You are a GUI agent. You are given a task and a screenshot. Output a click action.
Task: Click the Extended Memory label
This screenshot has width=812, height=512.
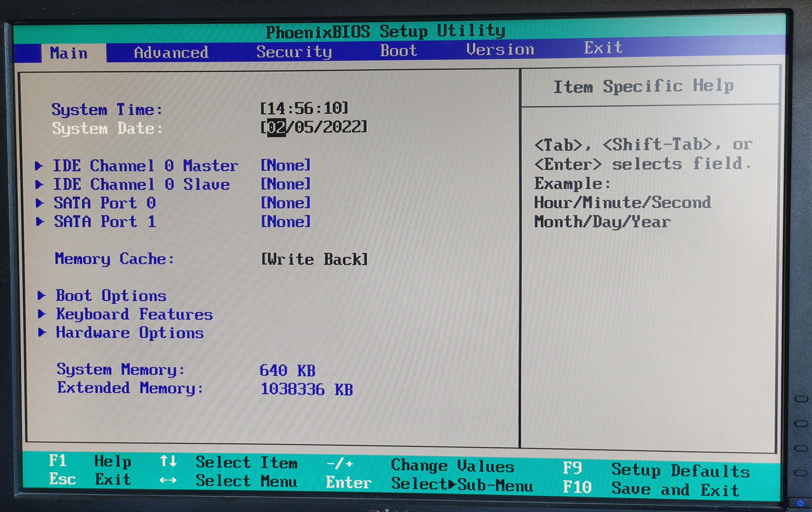(130, 388)
